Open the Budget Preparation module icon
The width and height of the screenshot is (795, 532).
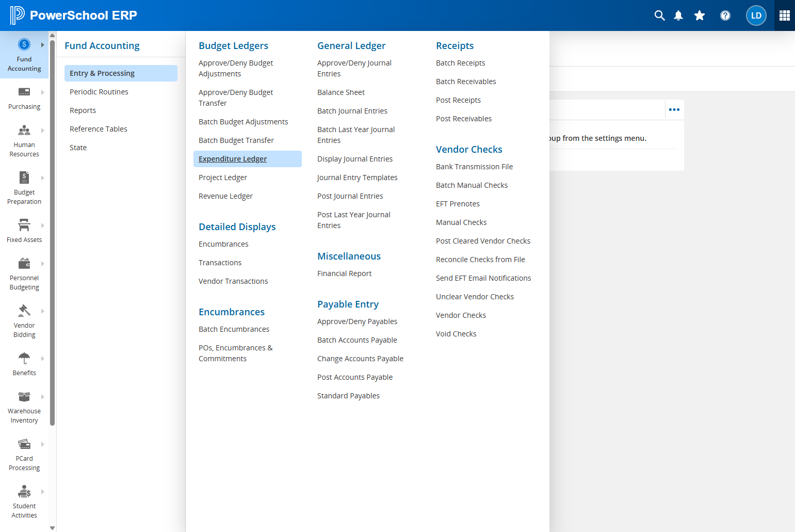click(x=24, y=178)
